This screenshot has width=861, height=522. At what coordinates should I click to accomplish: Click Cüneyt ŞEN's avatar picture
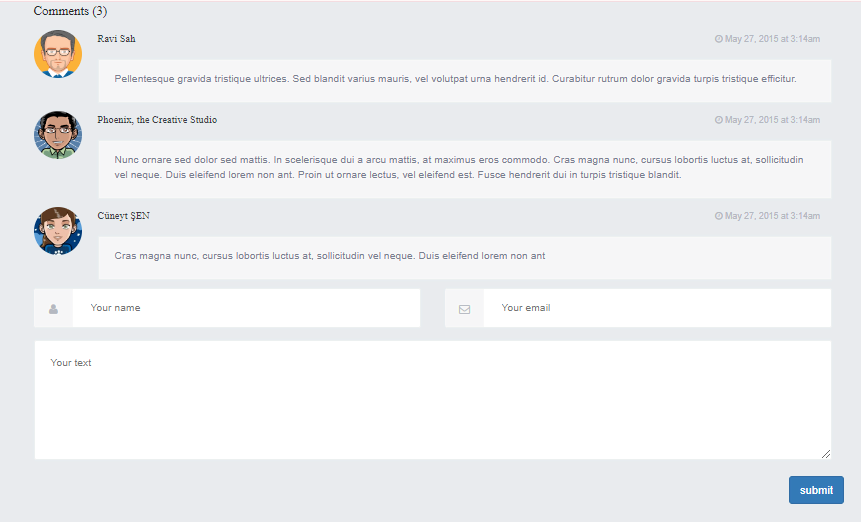click(x=58, y=231)
